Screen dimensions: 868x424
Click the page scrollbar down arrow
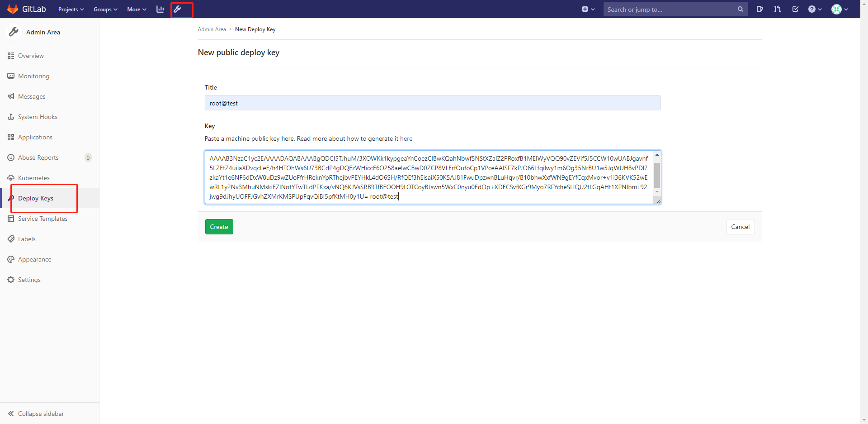[x=864, y=420]
